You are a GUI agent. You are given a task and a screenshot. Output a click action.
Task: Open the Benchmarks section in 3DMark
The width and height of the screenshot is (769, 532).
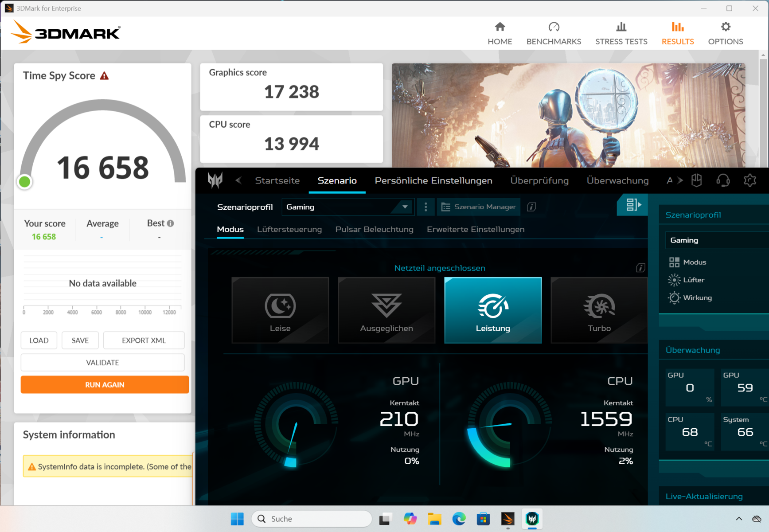click(x=554, y=33)
